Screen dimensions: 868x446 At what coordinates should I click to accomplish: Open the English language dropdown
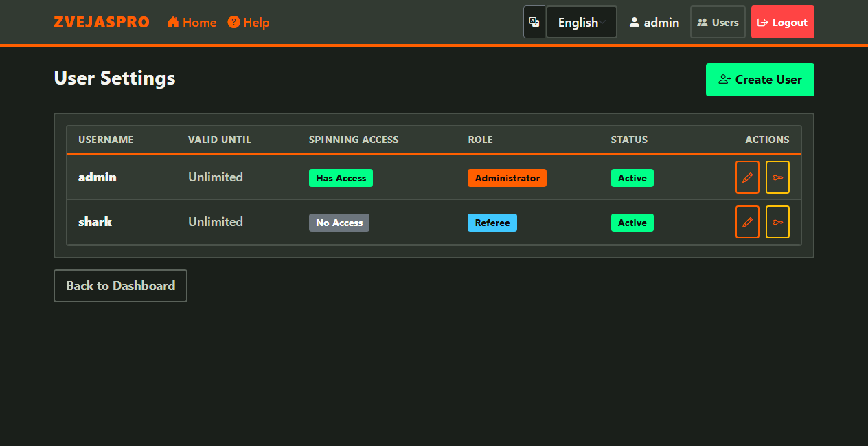click(582, 22)
